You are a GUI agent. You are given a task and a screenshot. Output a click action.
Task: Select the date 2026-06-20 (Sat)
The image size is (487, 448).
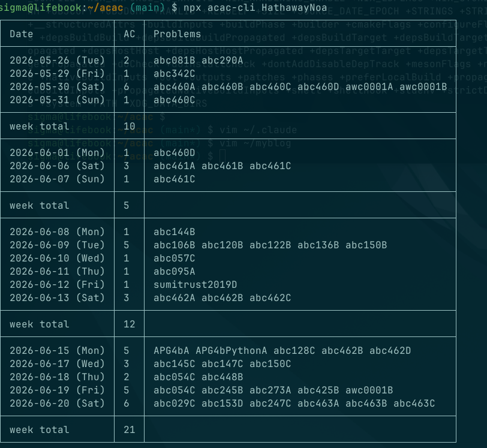[57, 404]
